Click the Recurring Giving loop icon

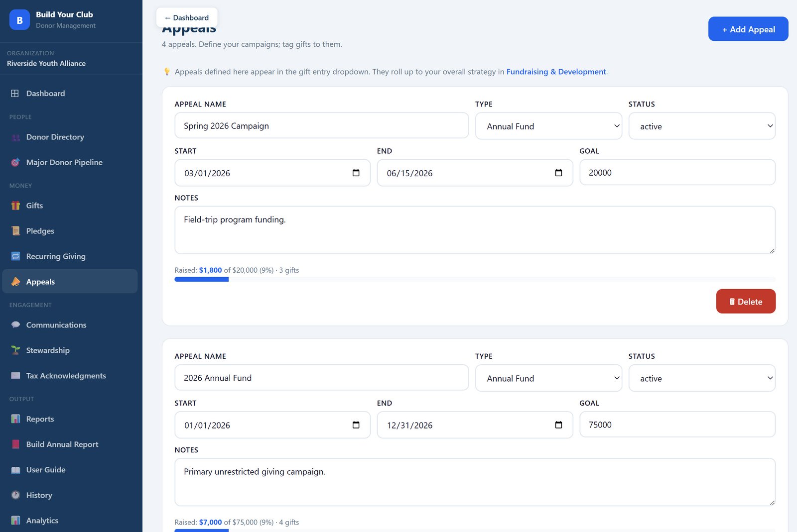coord(15,256)
